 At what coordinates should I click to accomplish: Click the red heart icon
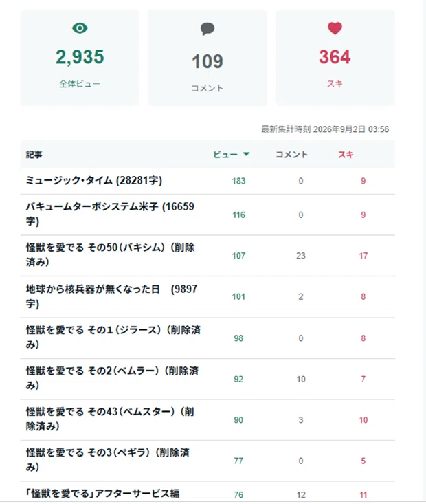pyautogui.click(x=335, y=28)
